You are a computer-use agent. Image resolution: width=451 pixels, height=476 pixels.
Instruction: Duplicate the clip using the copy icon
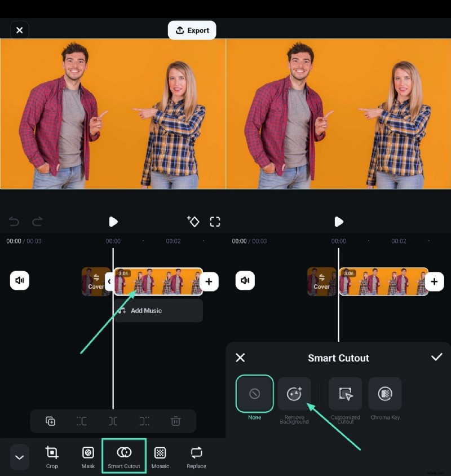[50, 421]
